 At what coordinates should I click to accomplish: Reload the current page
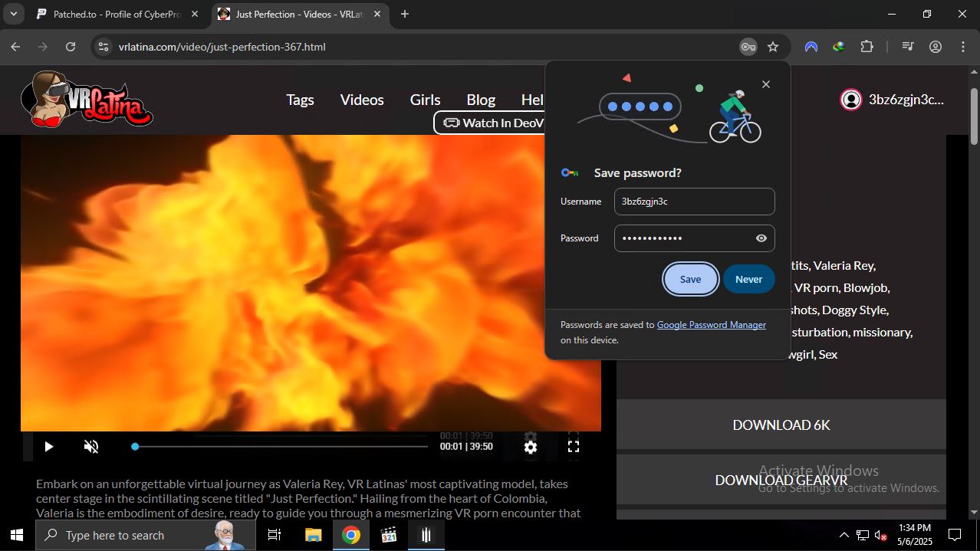71,47
